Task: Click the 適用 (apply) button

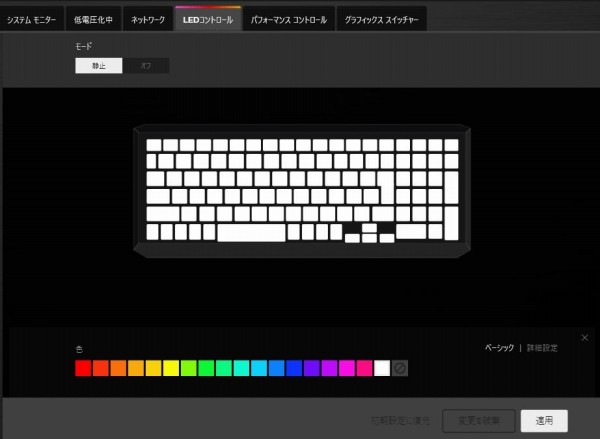Action: [545, 421]
